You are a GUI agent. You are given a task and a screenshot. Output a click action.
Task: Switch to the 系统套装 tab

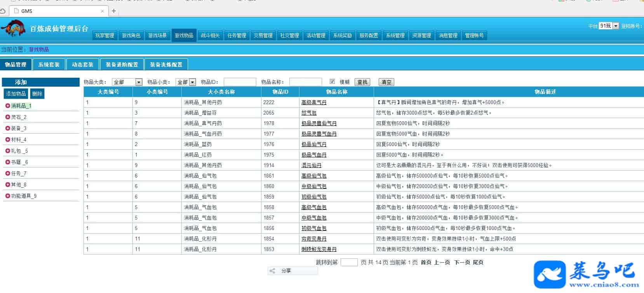[49, 65]
